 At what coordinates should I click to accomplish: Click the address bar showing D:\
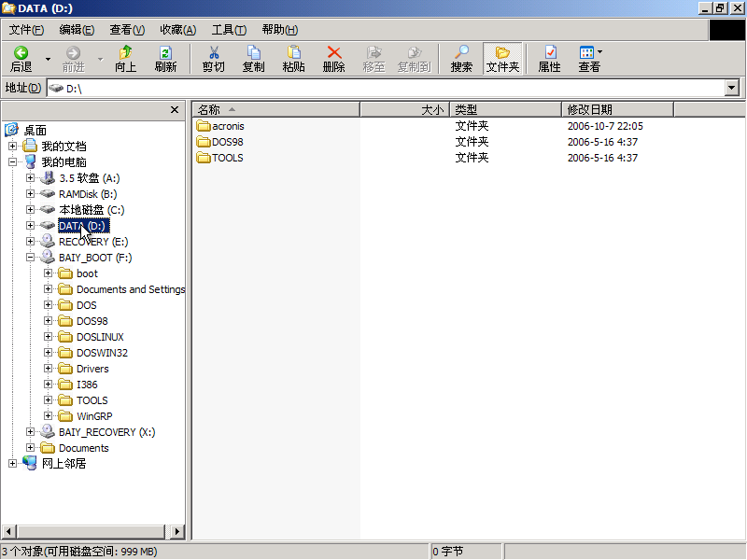click(386, 88)
